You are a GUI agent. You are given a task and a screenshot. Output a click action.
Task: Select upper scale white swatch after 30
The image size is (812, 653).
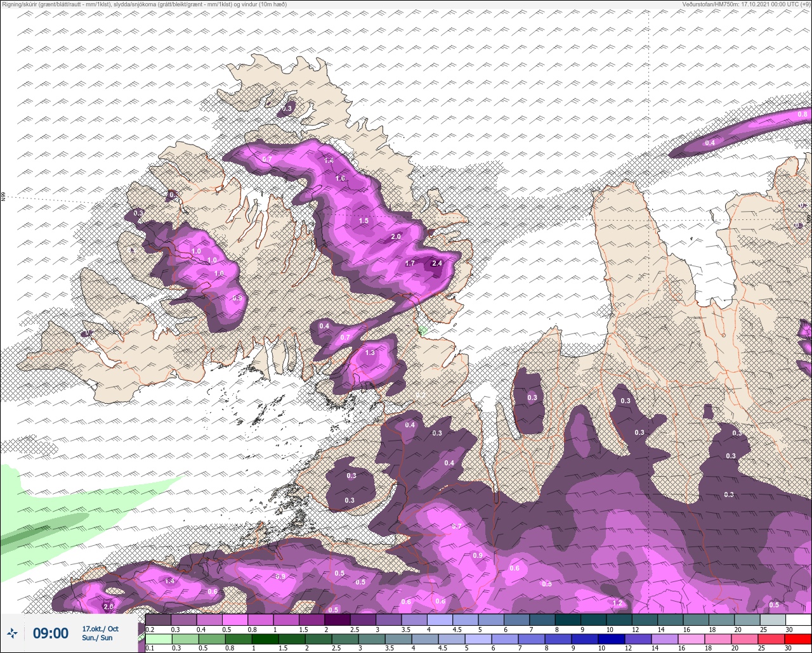[798, 619]
